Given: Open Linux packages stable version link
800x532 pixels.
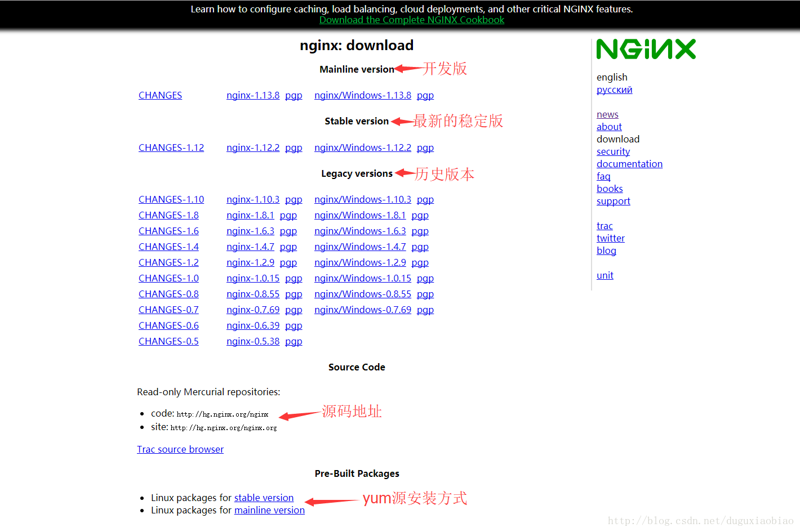Looking at the screenshot, I should tap(264, 498).
